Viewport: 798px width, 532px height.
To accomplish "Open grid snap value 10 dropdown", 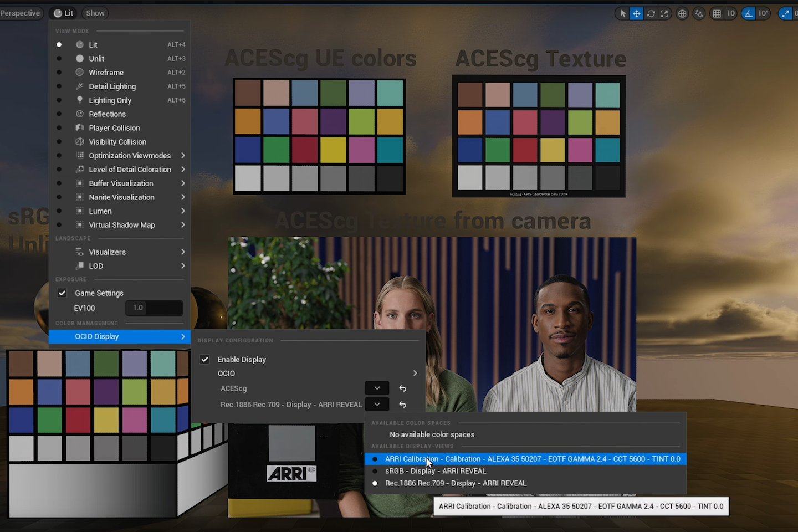I will (x=730, y=13).
